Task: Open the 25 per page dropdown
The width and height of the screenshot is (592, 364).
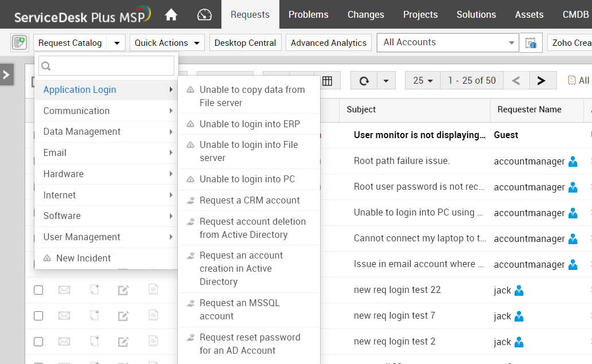Action: 423,81
